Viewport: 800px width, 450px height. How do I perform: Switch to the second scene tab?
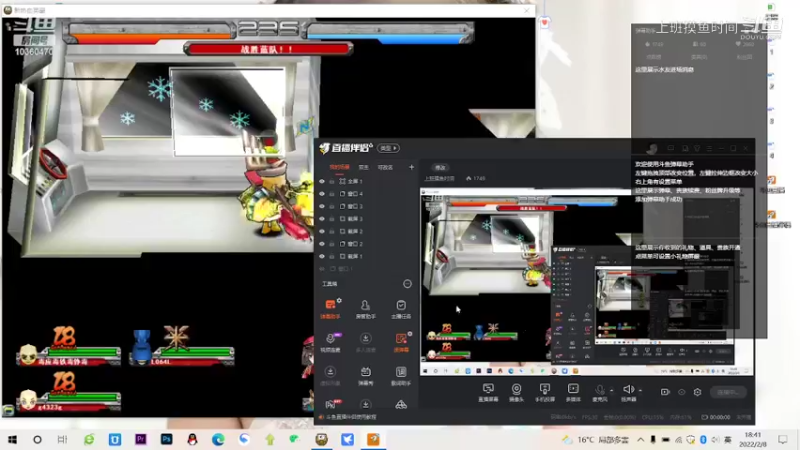point(363,167)
